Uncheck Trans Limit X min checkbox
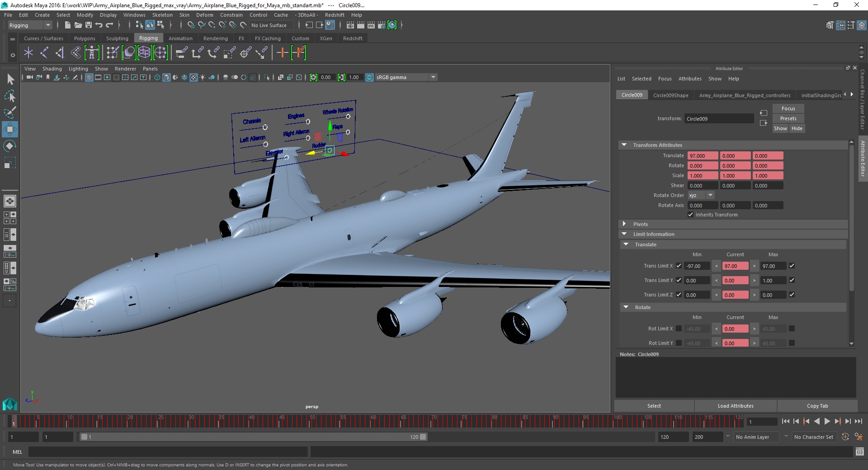 pos(679,266)
